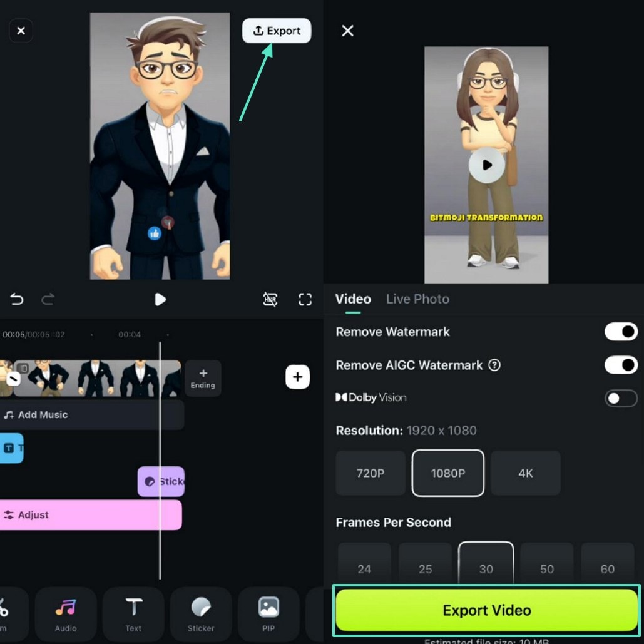Switch to the Video tab
The width and height of the screenshot is (644, 644).
click(x=353, y=299)
